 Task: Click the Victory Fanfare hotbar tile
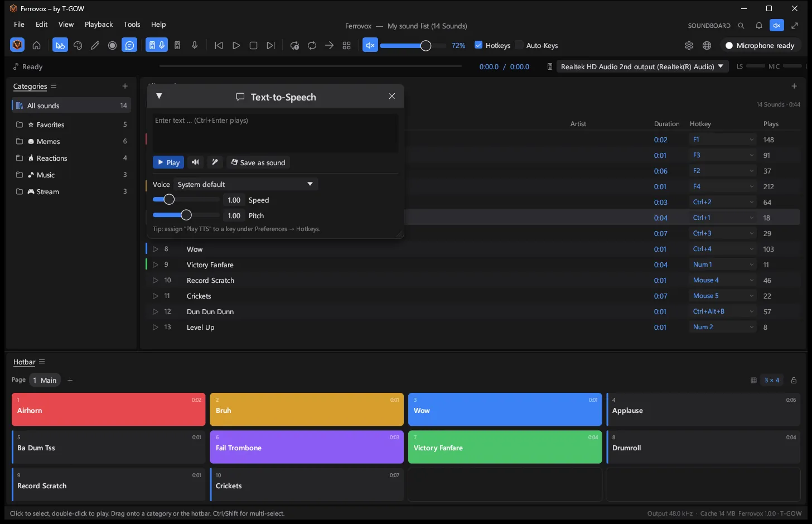(505, 447)
